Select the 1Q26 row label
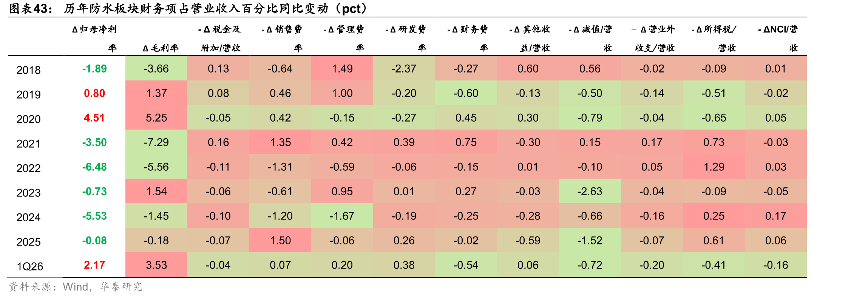 pos(30,266)
